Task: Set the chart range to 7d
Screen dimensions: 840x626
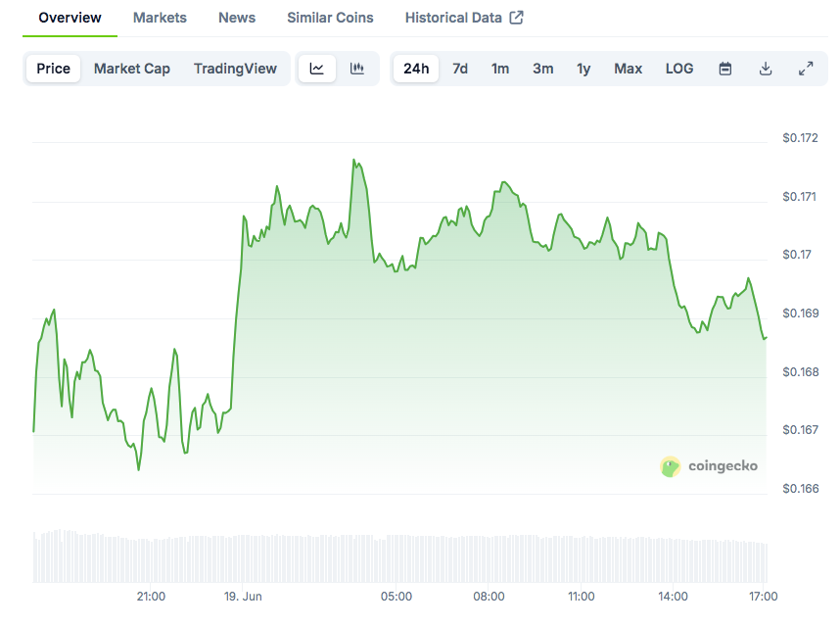Action: 460,69
